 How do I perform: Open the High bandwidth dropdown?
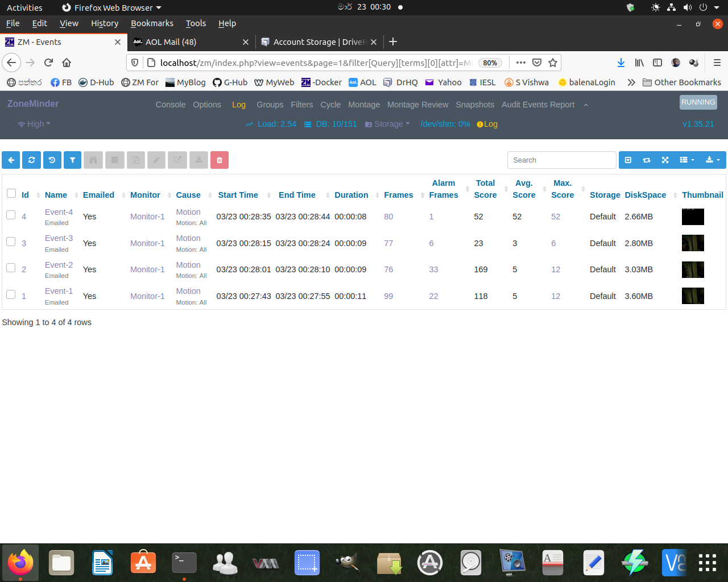click(x=34, y=124)
